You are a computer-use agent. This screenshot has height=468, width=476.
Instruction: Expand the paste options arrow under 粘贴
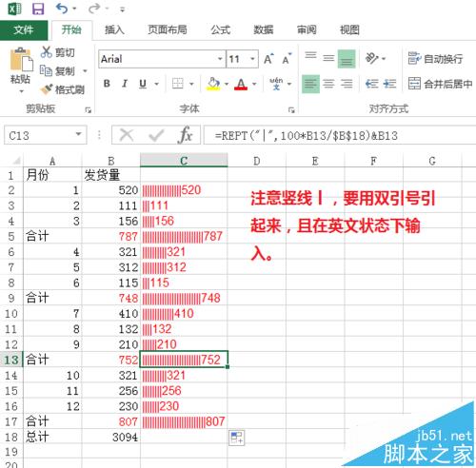click(x=22, y=91)
